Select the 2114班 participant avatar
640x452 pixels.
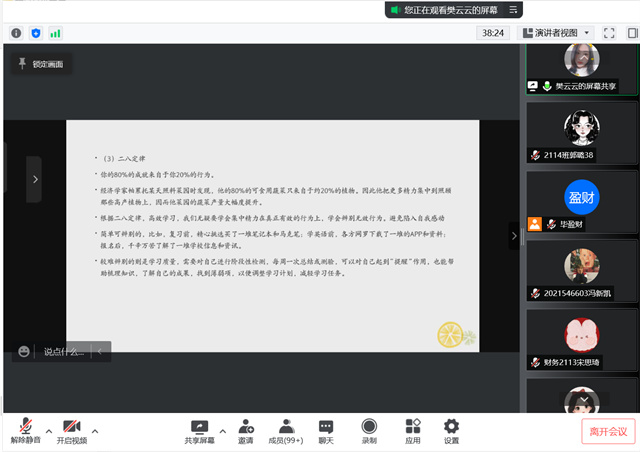click(582, 127)
